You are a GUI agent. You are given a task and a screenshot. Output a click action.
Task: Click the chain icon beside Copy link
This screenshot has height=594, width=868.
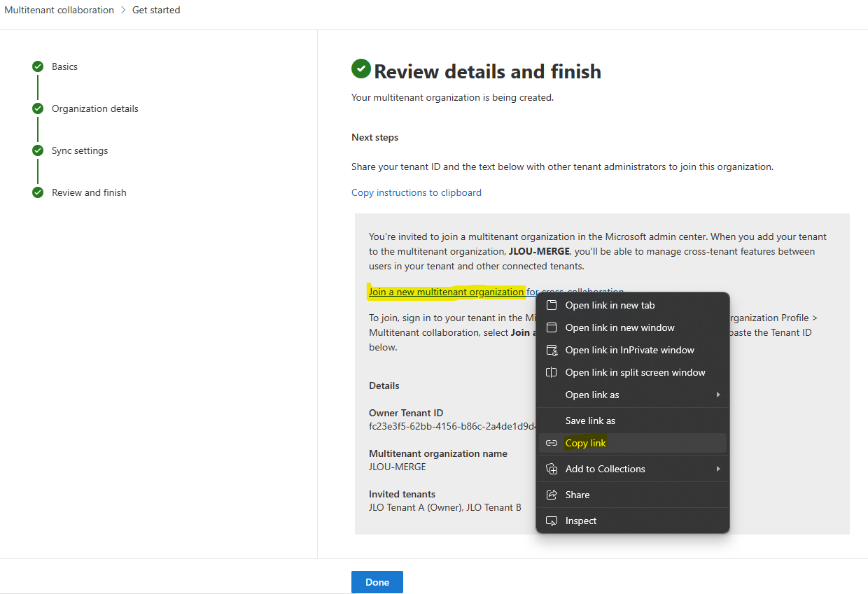(x=552, y=443)
